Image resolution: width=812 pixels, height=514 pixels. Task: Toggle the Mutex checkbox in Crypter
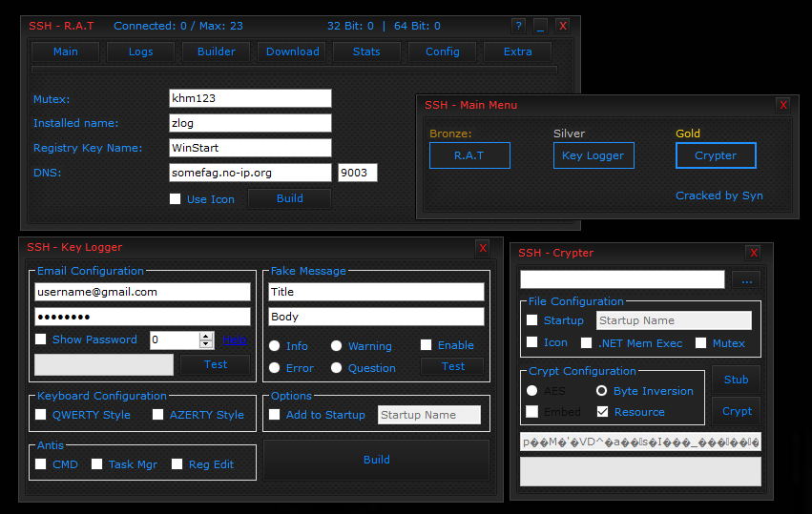700,343
